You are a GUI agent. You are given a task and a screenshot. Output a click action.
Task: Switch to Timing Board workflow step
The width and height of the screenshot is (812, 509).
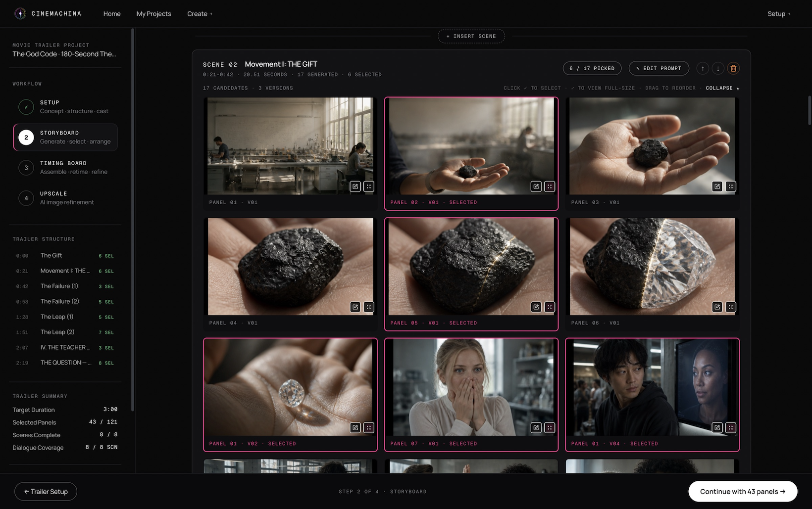coord(65,168)
